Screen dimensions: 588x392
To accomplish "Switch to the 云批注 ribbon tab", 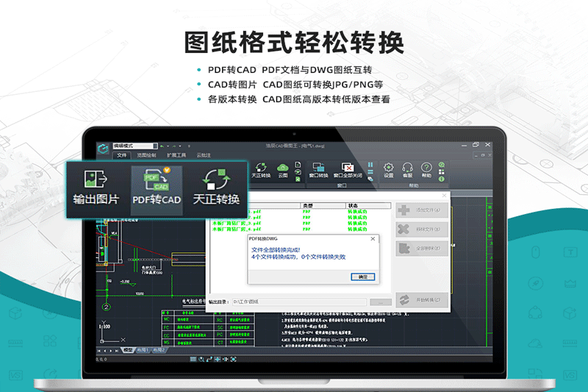I will coord(204,155).
